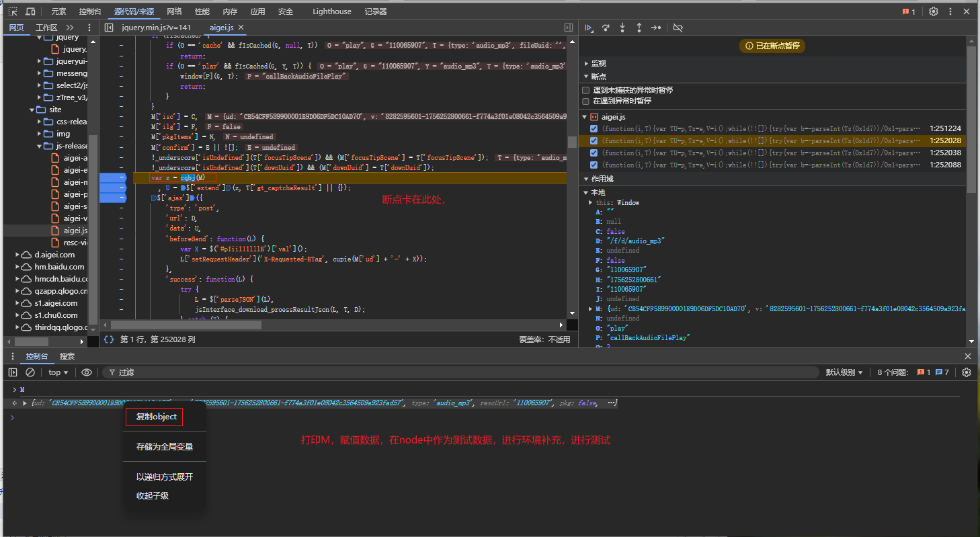Click the step over function icon
This screenshot has height=537, width=980.
point(606,28)
